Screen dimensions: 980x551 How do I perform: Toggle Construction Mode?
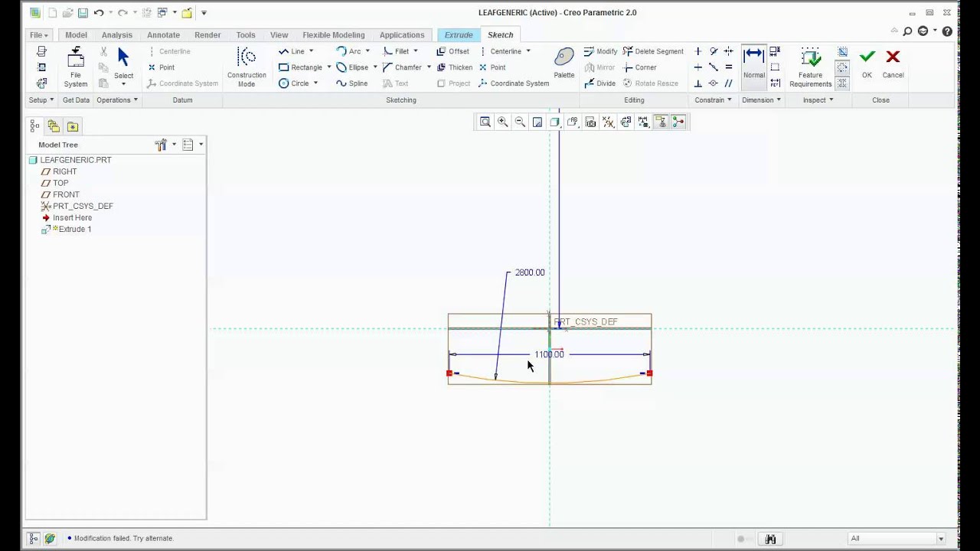point(247,67)
